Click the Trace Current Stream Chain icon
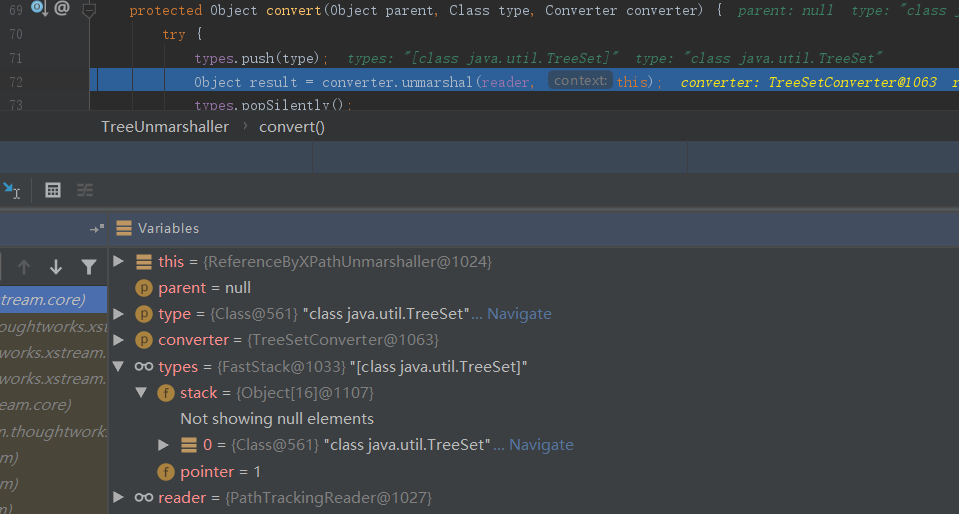This screenshot has height=514, width=959. (x=85, y=189)
